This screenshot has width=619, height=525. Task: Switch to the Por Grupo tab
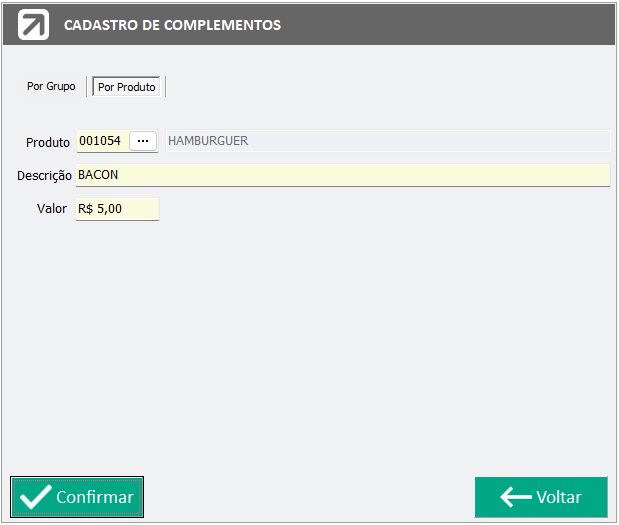tap(51, 87)
